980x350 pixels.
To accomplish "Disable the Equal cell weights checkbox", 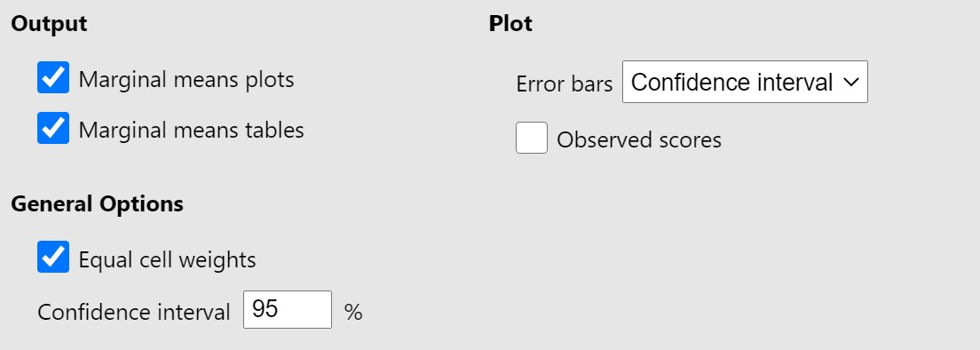I will pyautogui.click(x=53, y=258).
